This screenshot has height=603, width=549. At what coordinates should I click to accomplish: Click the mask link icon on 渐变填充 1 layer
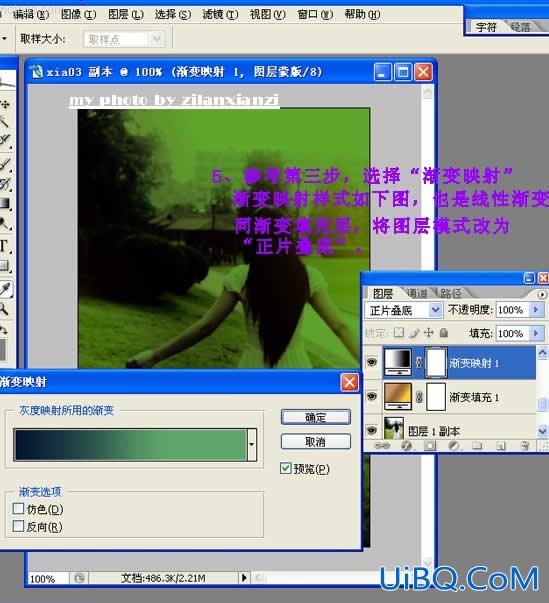click(x=419, y=396)
